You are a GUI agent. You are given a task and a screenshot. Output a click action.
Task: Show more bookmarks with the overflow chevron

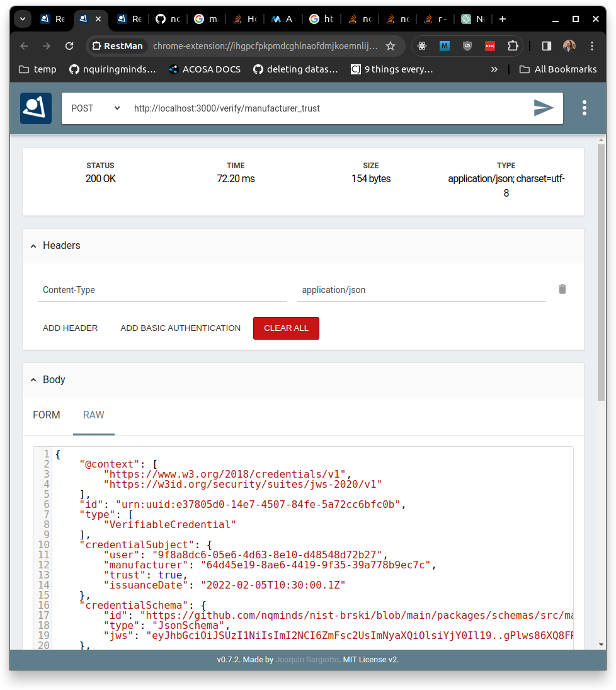(494, 69)
